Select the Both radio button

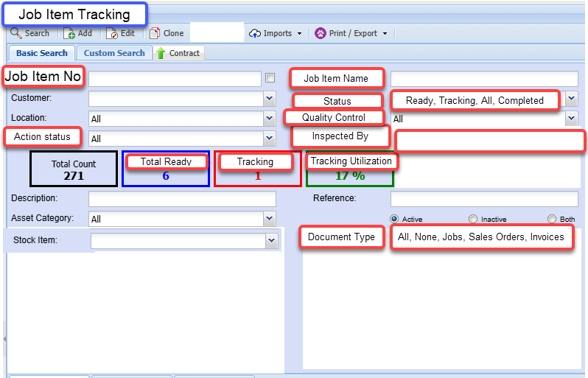click(x=552, y=219)
